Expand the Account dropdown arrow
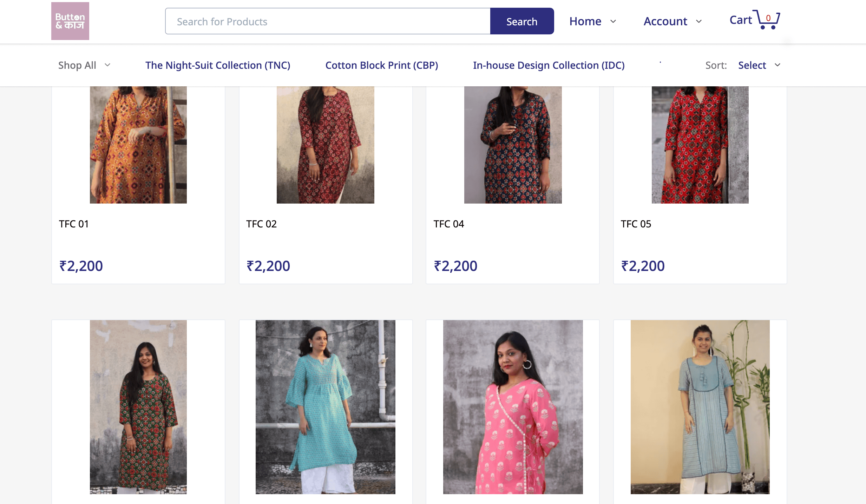866x504 pixels. 699,21
